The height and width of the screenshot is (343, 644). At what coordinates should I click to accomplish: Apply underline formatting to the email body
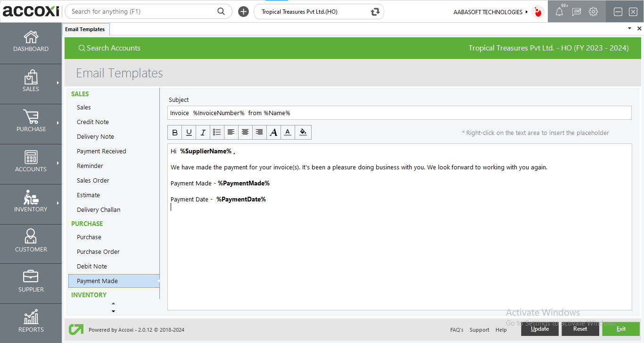click(189, 132)
